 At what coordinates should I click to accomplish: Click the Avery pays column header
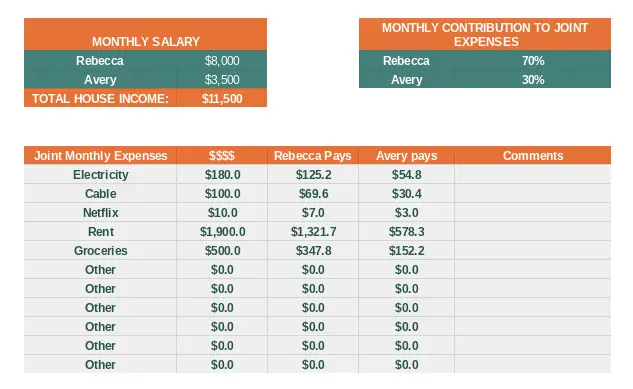[406, 155]
